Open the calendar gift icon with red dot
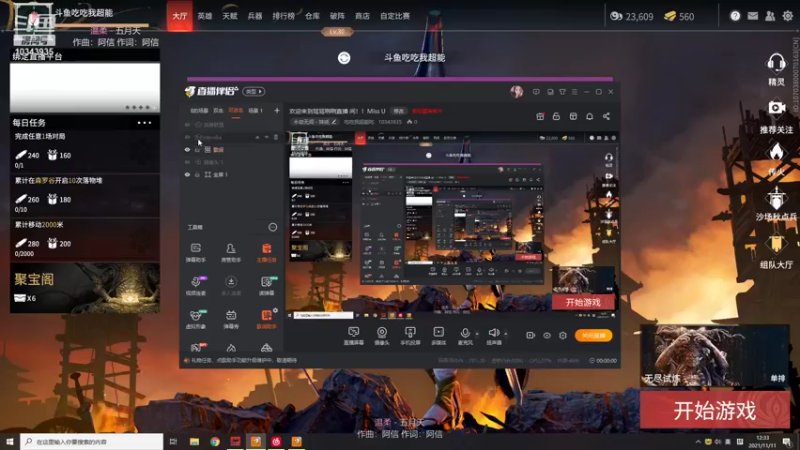This screenshot has width=800, height=450. click(x=540, y=116)
